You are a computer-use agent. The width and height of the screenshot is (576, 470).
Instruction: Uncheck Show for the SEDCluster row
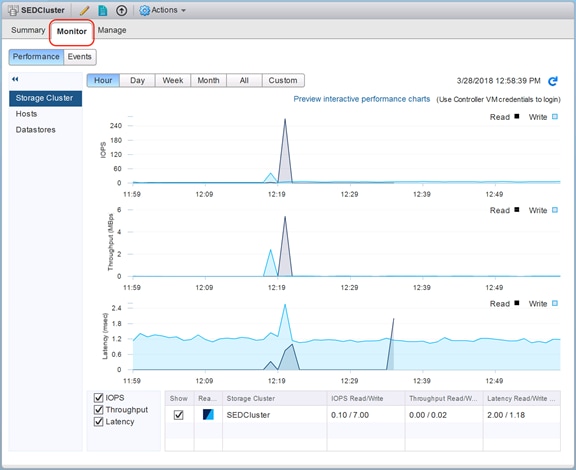click(179, 415)
